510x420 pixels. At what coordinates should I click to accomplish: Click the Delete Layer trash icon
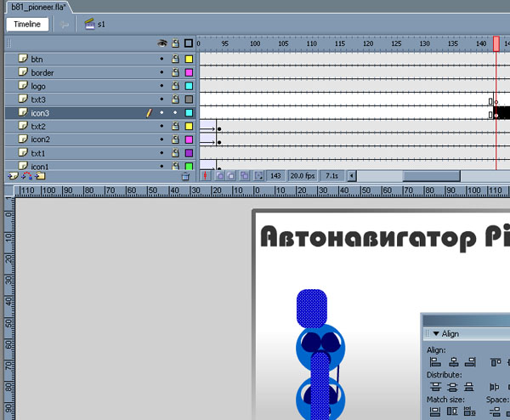click(x=185, y=176)
